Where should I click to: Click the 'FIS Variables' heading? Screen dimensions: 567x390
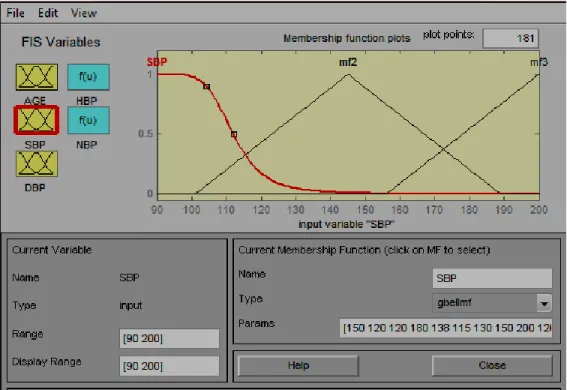pos(61,42)
